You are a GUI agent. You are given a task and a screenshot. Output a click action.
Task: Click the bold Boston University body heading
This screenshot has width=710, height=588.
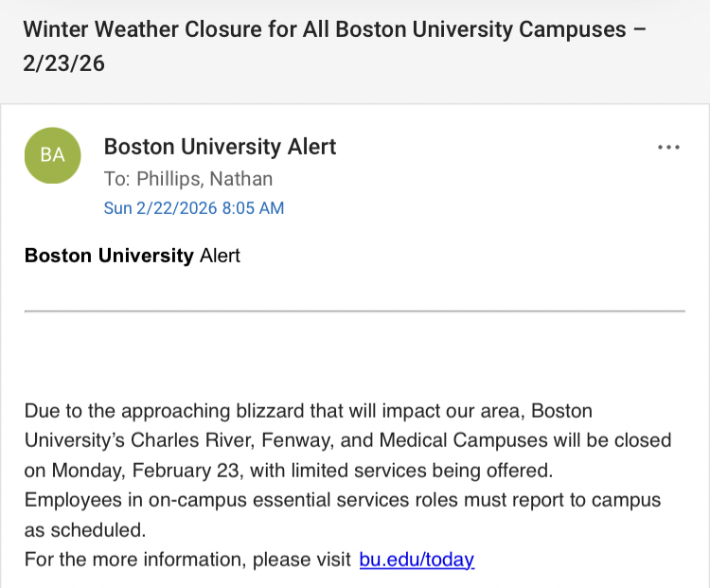109,256
